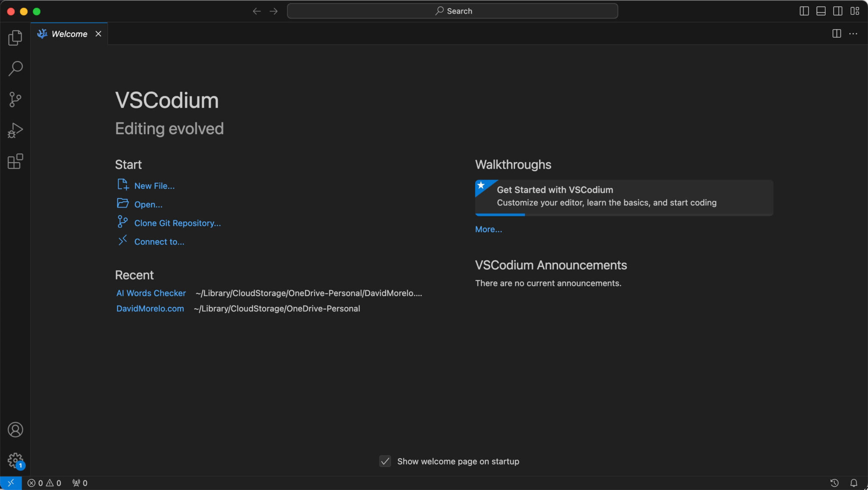Open the Search view

pyautogui.click(x=15, y=68)
